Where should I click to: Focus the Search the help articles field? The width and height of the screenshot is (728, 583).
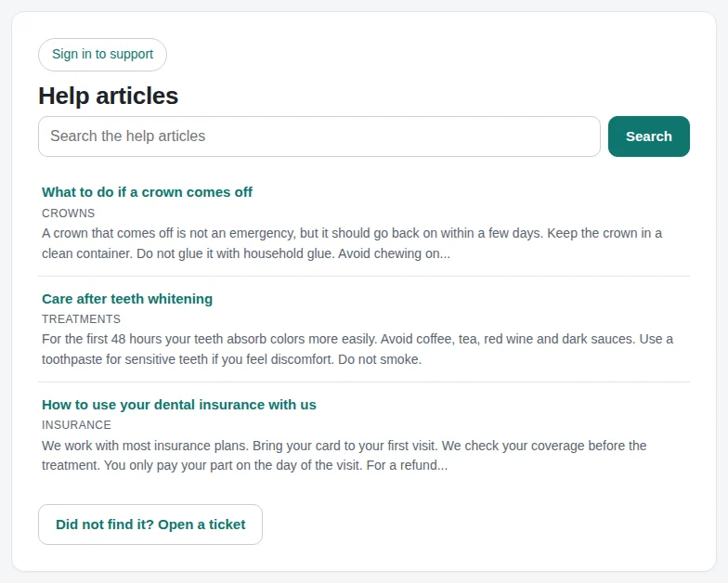[x=319, y=136]
